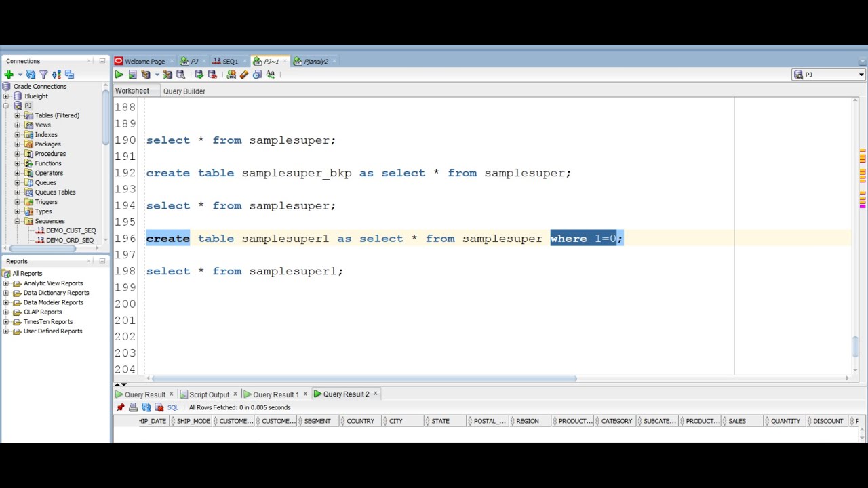Select the DEMO_CUST_SEQ sequence

[71, 230]
